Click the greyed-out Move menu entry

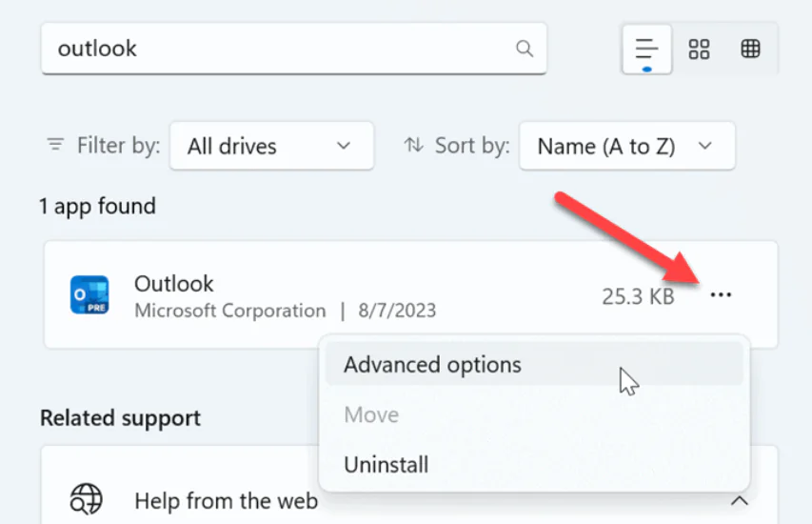pos(371,415)
